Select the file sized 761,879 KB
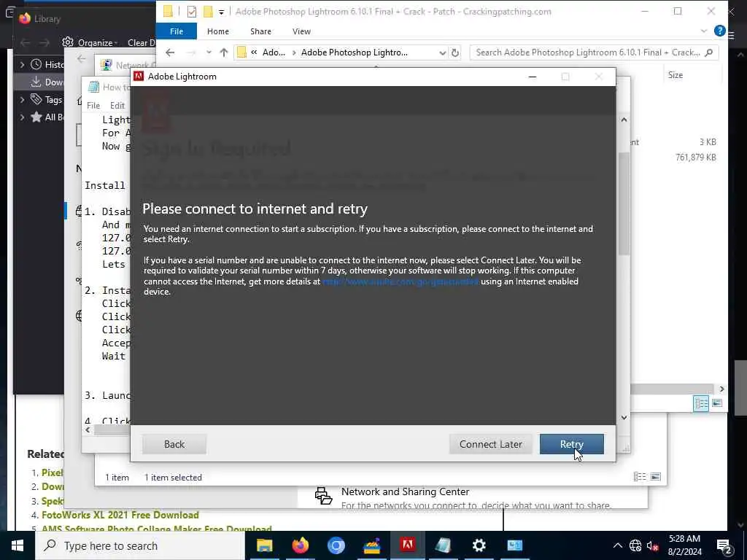Viewport: 747px width, 560px height. click(x=695, y=157)
